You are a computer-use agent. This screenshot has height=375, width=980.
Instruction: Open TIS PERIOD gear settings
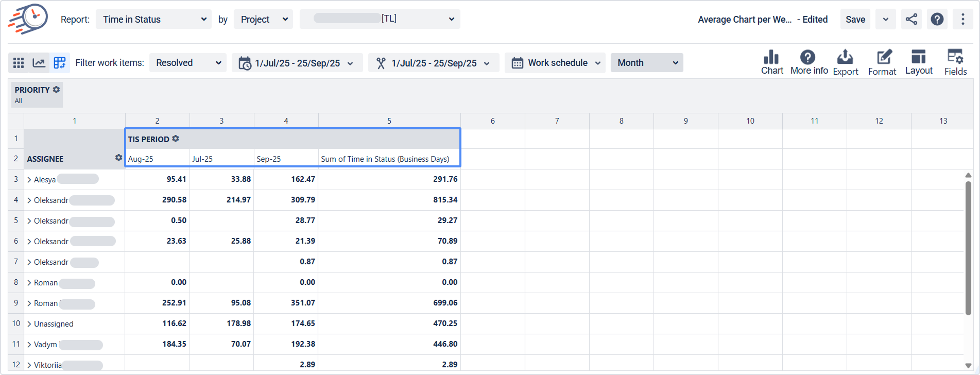tap(176, 139)
